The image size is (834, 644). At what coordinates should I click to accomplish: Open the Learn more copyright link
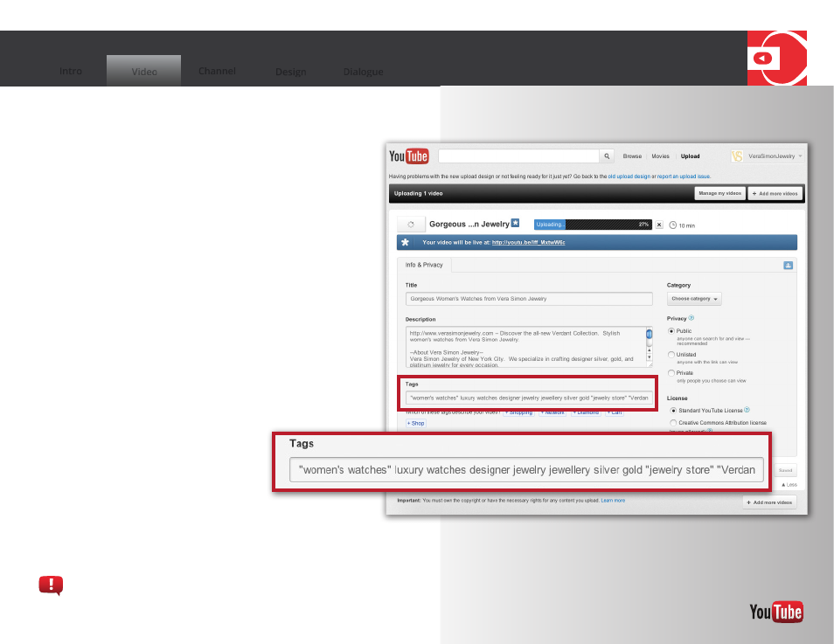(613, 501)
